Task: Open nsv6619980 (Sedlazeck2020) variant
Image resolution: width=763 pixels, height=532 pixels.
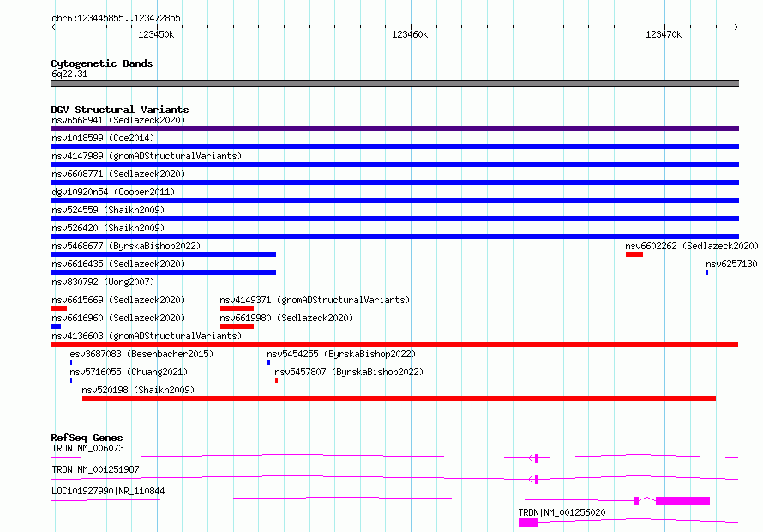Action: coord(286,318)
